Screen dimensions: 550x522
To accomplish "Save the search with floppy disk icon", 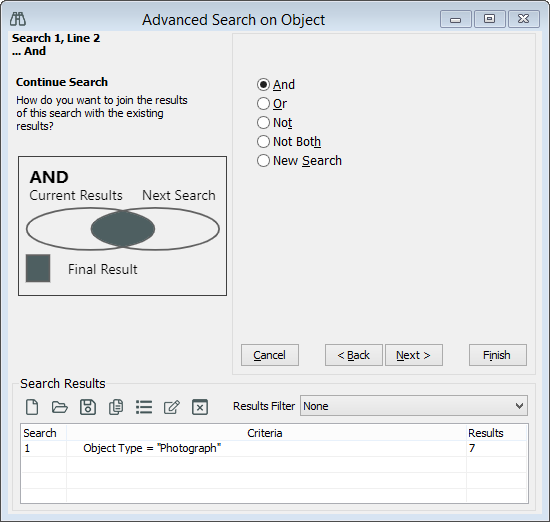I will point(88,407).
